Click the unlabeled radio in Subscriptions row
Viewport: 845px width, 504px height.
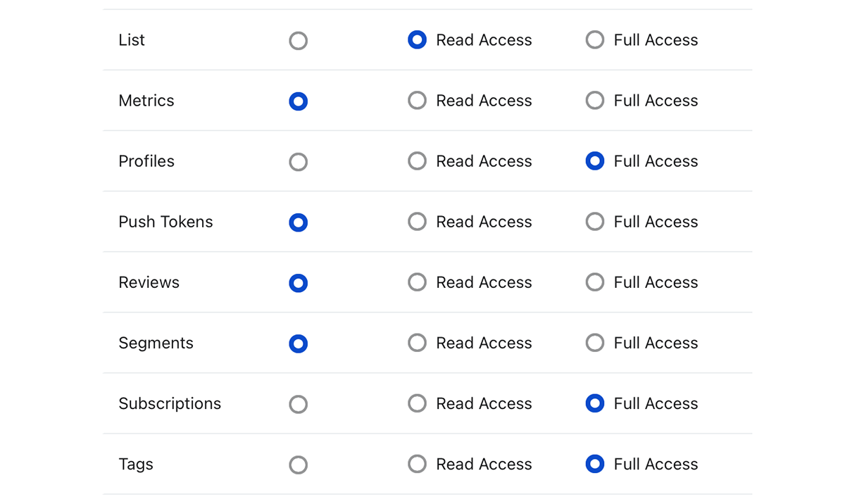[299, 404]
